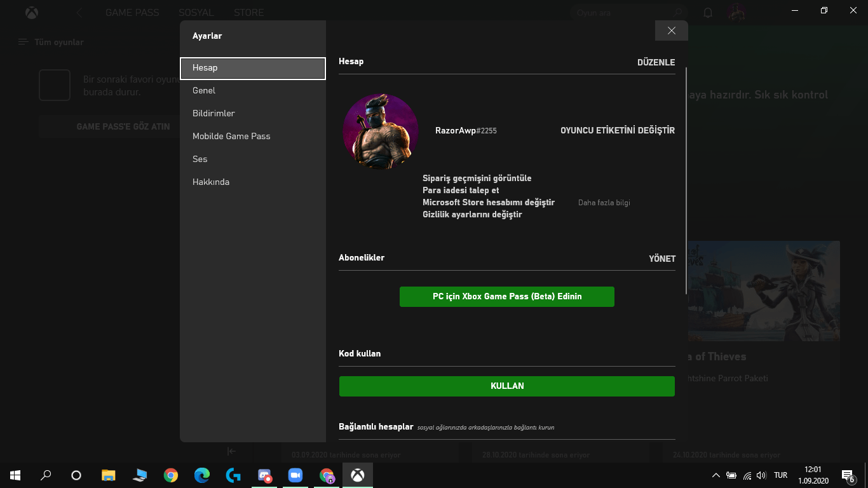
Task: Open Logitech G HUB from the taskbar
Action: [233, 475]
